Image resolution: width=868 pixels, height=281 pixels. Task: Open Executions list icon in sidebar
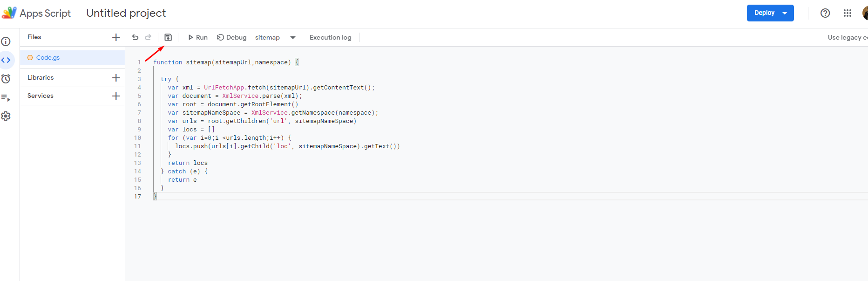tap(6, 97)
